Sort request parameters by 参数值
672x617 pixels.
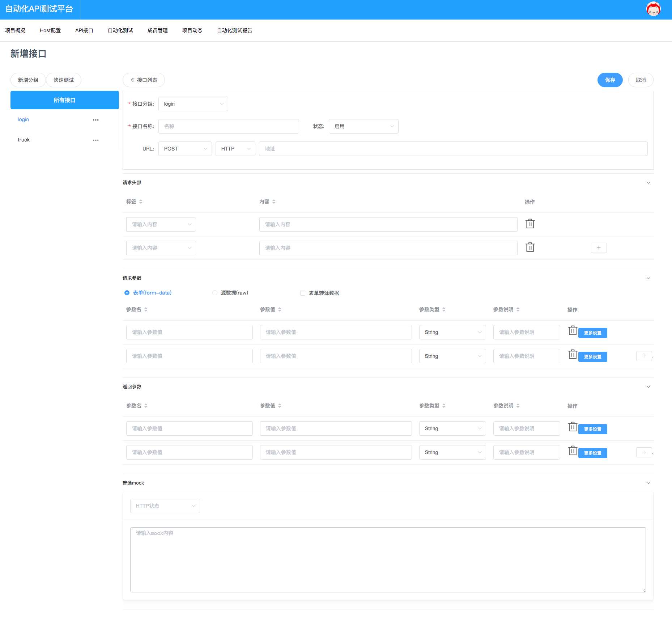[280, 309]
